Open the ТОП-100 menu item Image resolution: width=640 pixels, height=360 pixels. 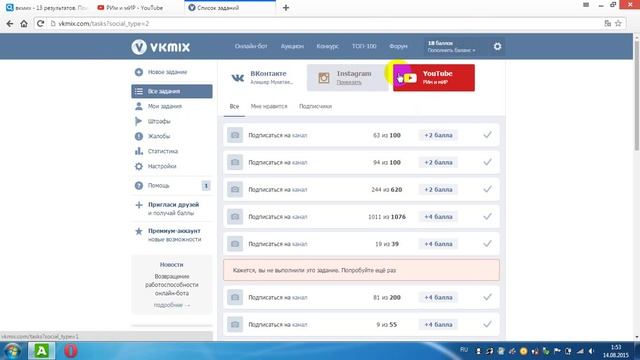pos(364,47)
